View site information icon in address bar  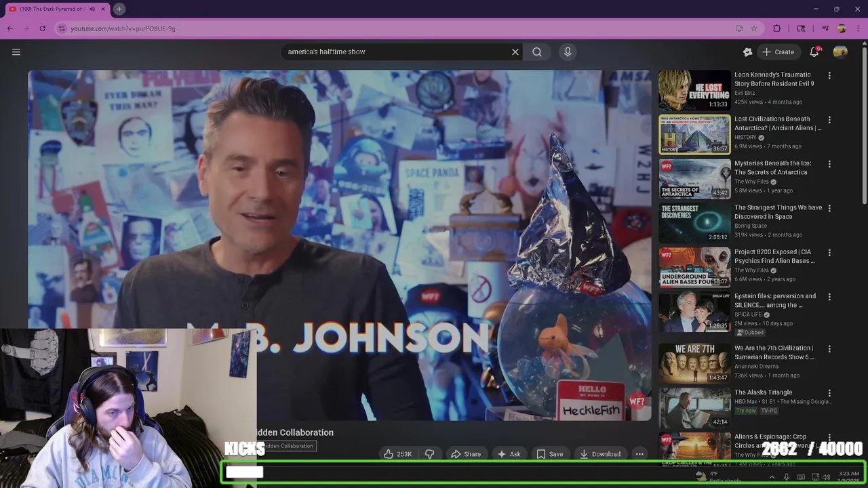[x=62, y=28]
